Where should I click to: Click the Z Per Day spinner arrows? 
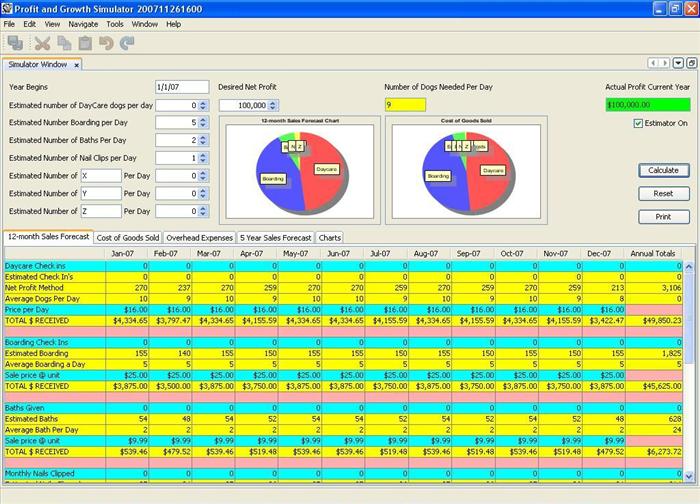coord(203,211)
